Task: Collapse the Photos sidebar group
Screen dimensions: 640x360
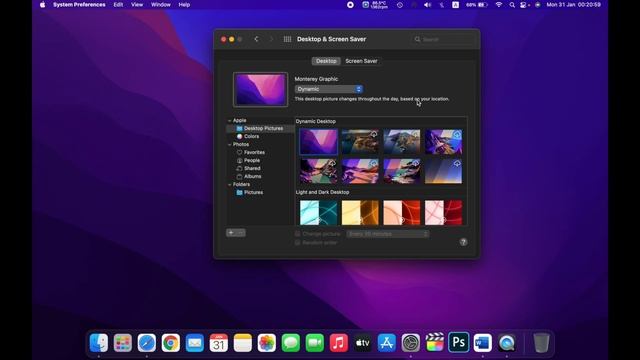Action: point(229,144)
